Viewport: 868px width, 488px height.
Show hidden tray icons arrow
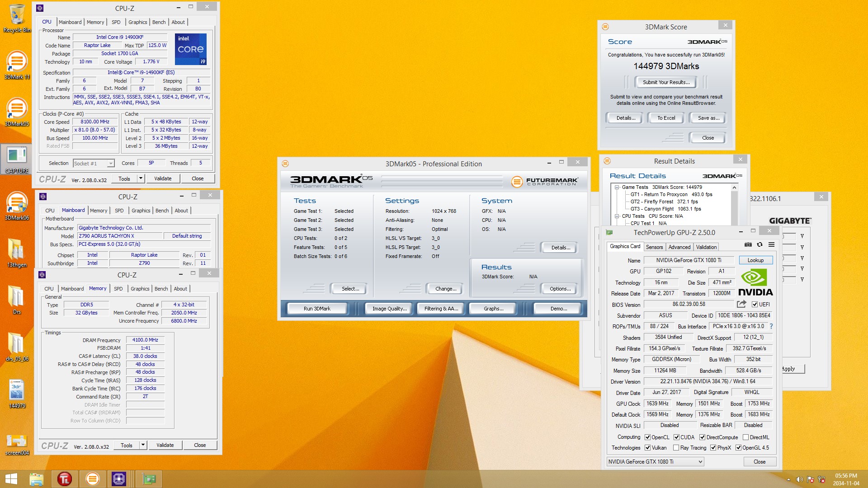coord(788,479)
